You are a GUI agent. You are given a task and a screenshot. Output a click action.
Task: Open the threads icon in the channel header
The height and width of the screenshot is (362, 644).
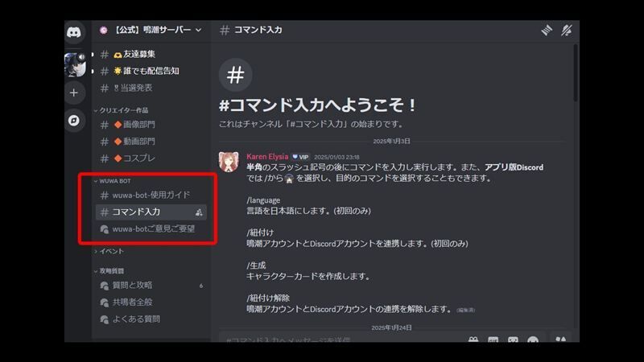pyautogui.click(x=547, y=30)
